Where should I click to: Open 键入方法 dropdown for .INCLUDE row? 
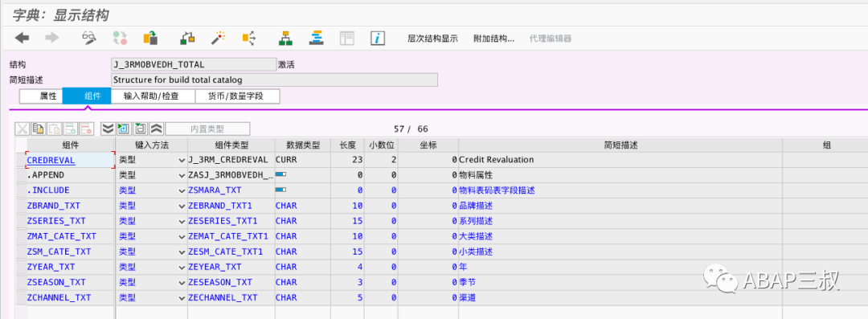182,190
